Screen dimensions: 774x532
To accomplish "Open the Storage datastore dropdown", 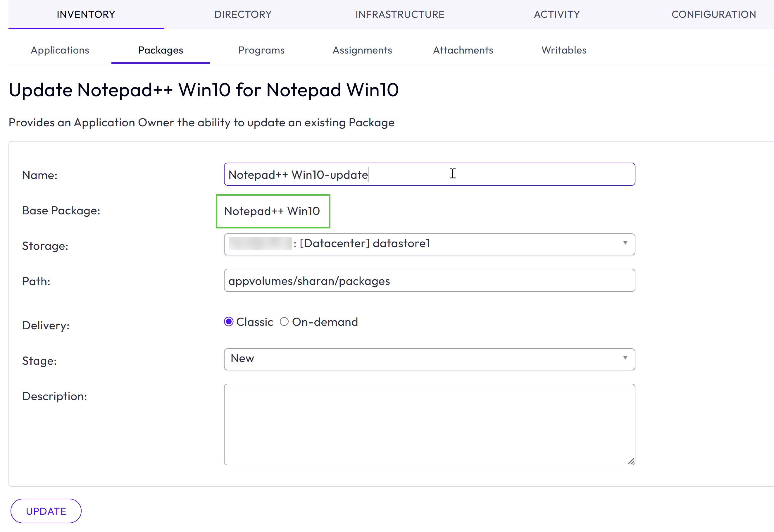I will (430, 244).
